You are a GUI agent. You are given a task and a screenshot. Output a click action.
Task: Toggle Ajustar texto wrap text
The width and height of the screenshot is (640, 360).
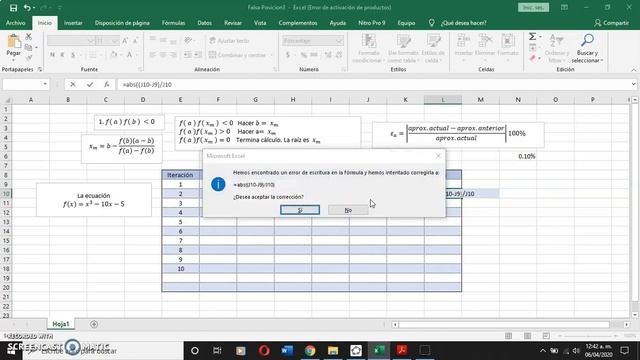coord(229,40)
